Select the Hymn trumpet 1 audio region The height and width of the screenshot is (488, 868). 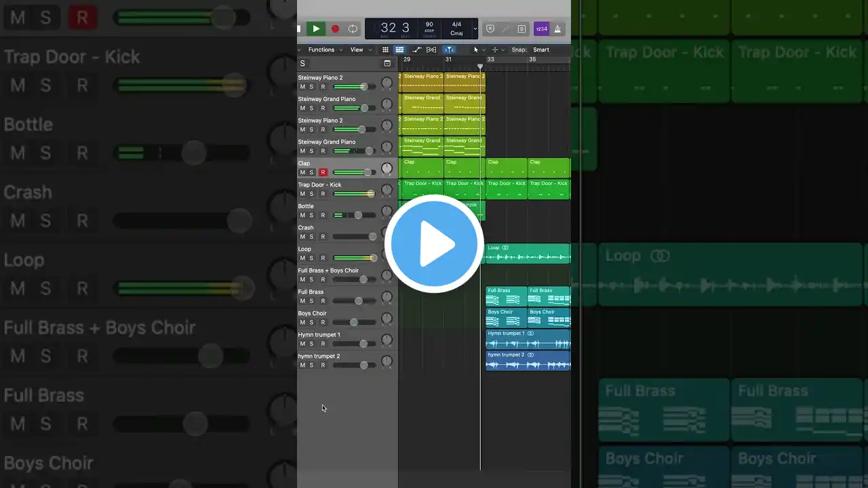click(x=528, y=340)
